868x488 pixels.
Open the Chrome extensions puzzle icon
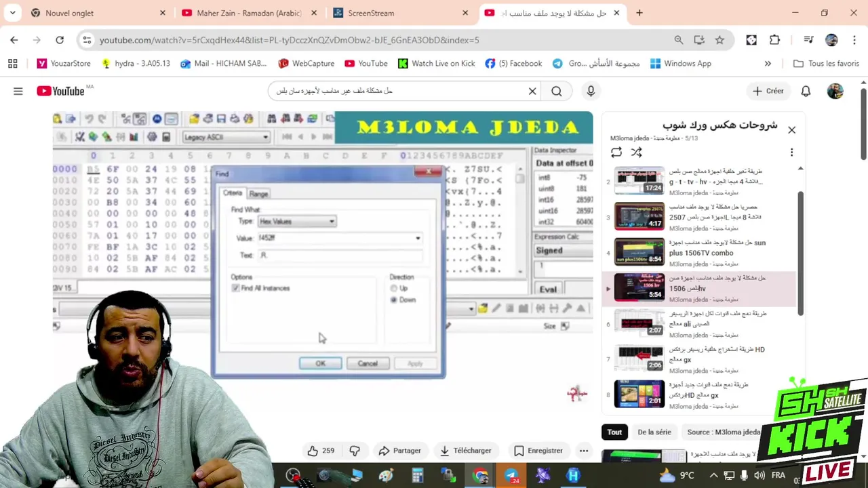click(x=774, y=40)
